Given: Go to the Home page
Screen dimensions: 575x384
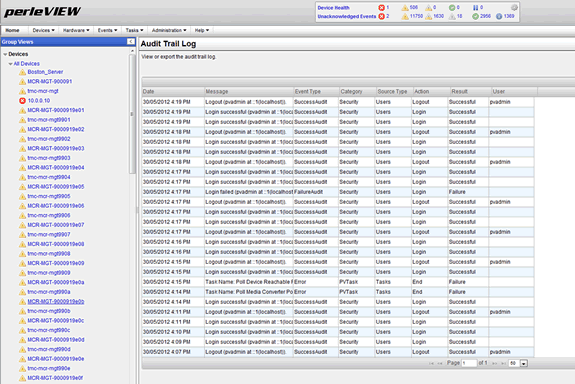Looking at the screenshot, I should point(12,30).
